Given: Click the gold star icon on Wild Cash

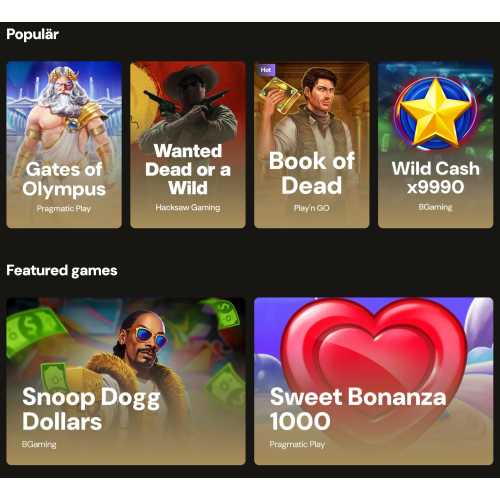Looking at the screenshot, I should [x=435, y=113].
